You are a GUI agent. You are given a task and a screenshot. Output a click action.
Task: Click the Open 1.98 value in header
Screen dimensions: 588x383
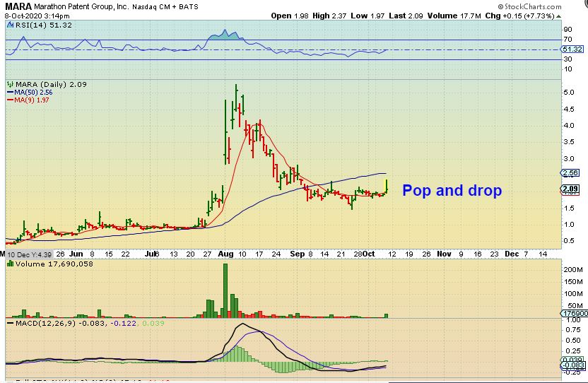[x=290, y=16]
